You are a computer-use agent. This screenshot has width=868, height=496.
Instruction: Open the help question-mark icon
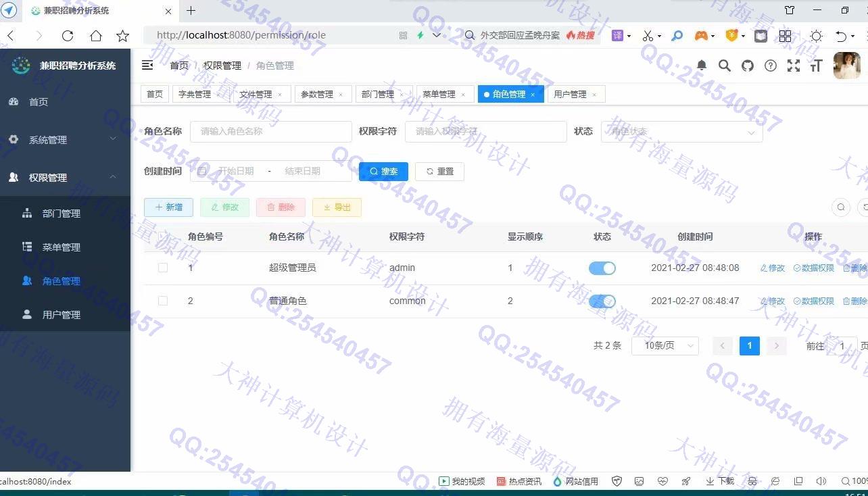tap(771, 66)
